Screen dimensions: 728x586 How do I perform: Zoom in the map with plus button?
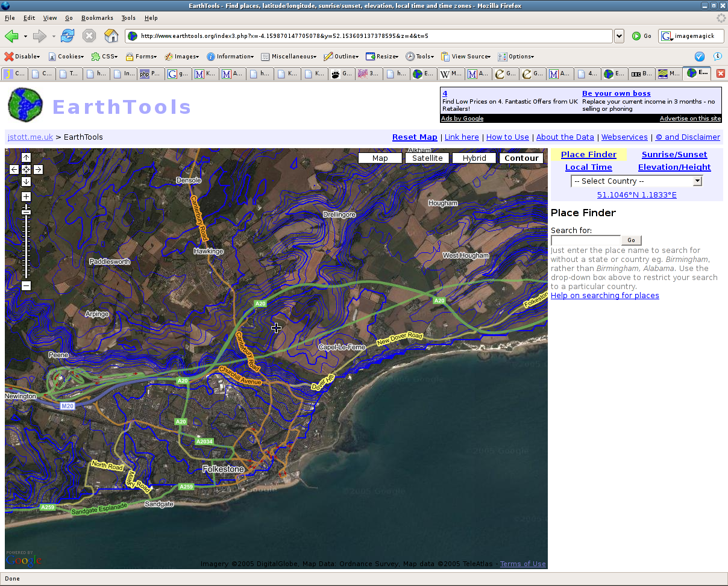click(26, 196)
